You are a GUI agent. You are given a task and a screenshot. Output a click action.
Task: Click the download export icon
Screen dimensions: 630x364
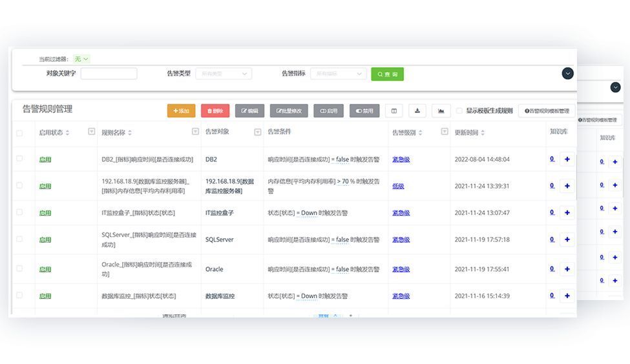point(417,111)
